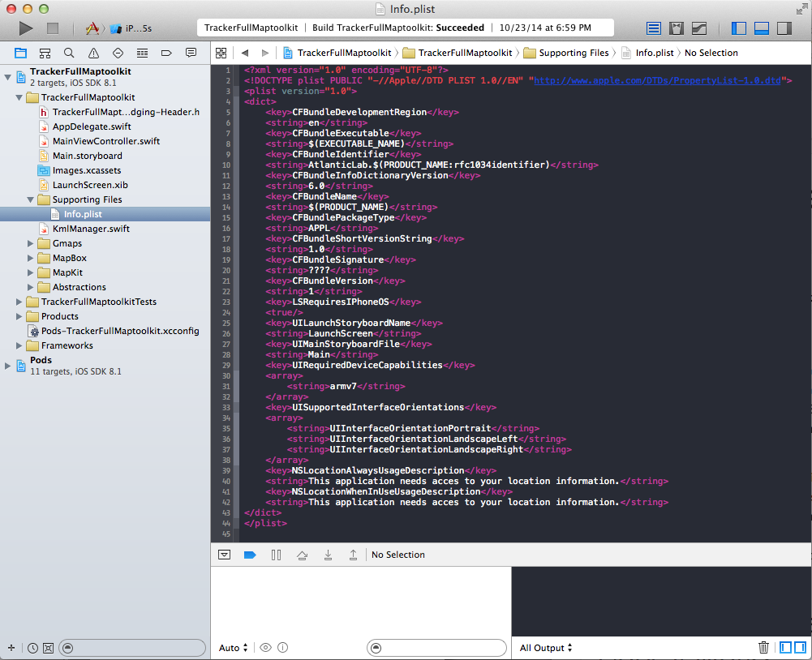Click Supporting Files in jump bar

pyautogui.click(x=566, y=53)
